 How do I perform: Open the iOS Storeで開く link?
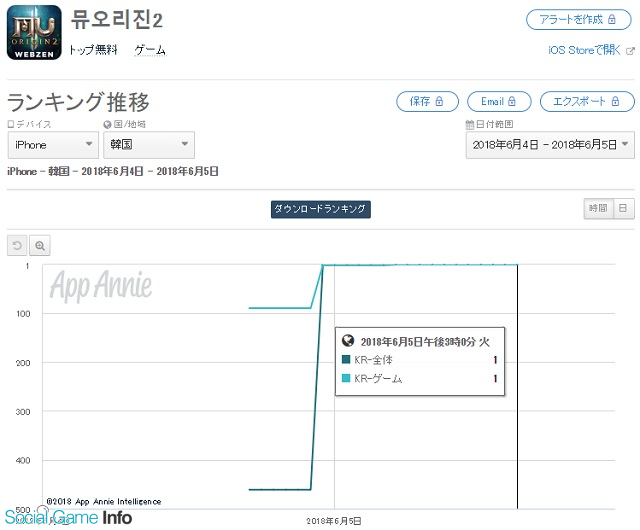pyautogui.click(x=584, y=50)
